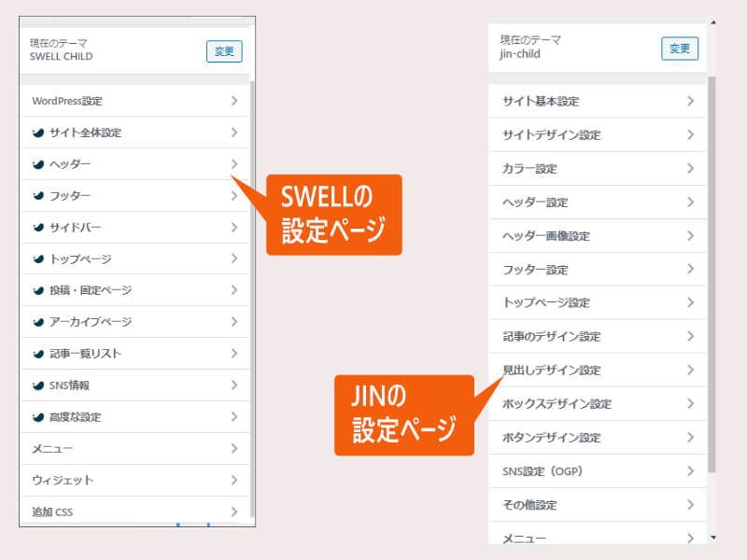
Task: Expand chevron on SWELL SNS情報 row
Action: 234,385
